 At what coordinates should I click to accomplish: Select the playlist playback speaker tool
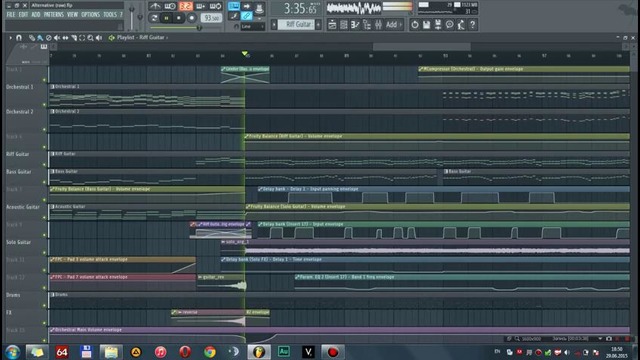(99, 38)
